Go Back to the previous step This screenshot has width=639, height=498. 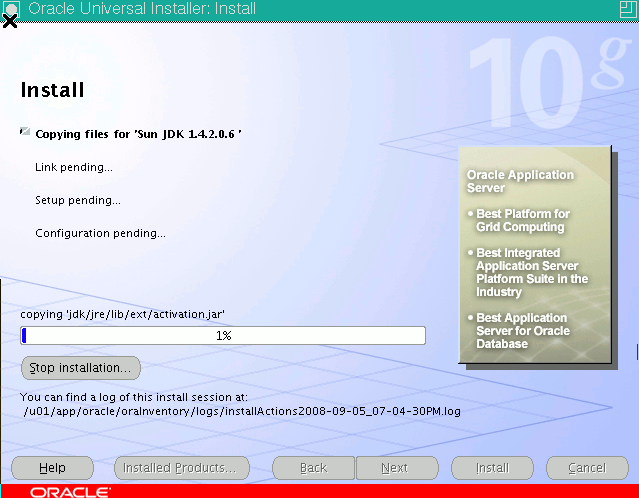tap(313, 468)
